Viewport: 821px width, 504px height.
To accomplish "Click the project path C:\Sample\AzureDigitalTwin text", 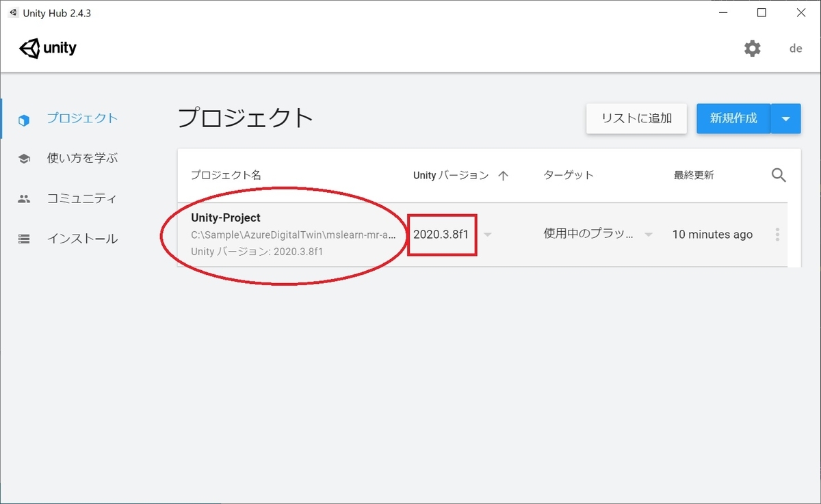I will click(294, 235).
